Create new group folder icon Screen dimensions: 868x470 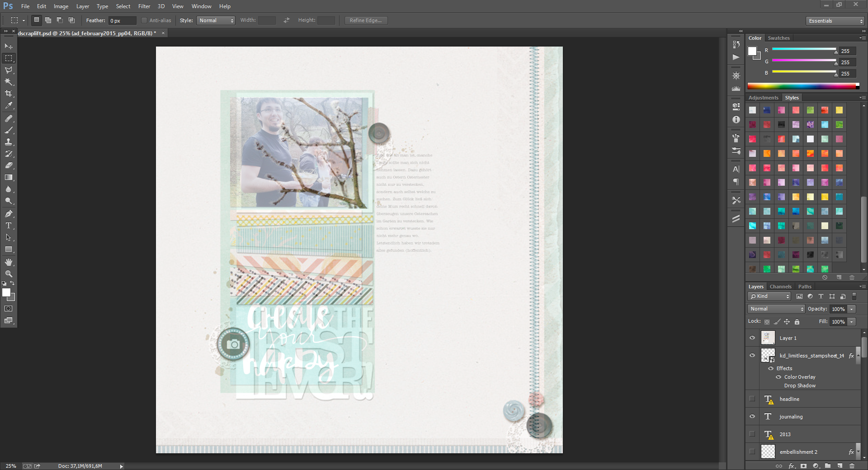pos(827,465)
